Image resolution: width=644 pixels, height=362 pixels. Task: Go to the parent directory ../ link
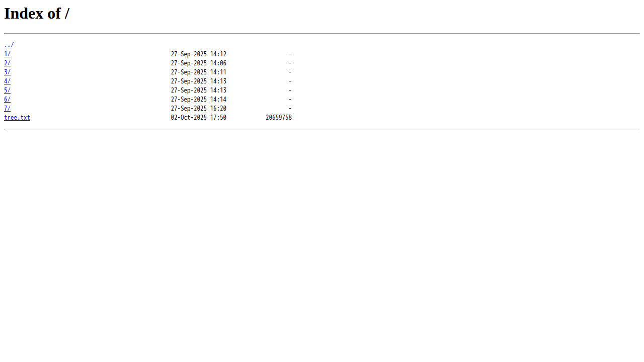point(9,45)
